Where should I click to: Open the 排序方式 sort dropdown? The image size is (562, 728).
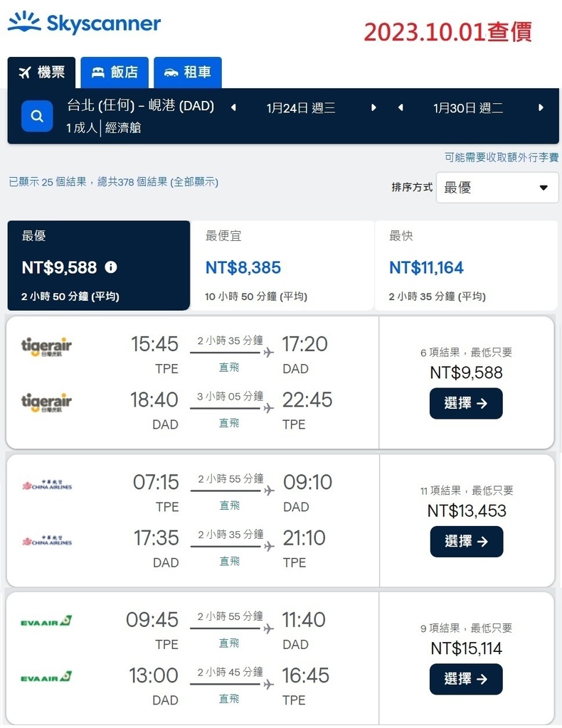click(x=497, y=188)
